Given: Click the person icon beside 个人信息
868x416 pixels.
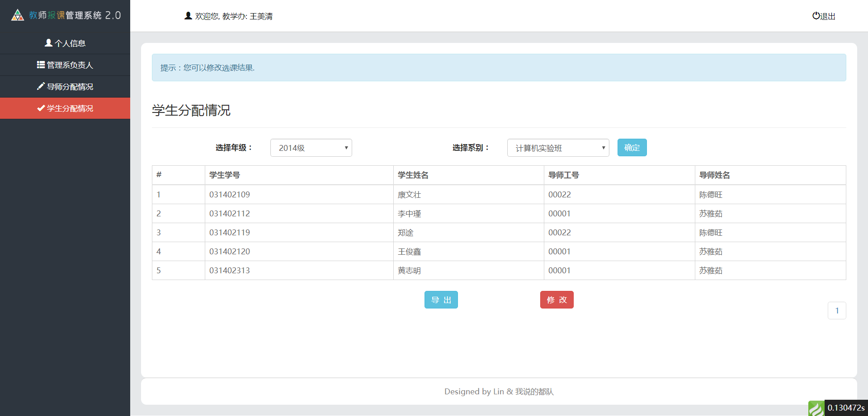Looking at the screenshot, I should (x=48, y=43).
